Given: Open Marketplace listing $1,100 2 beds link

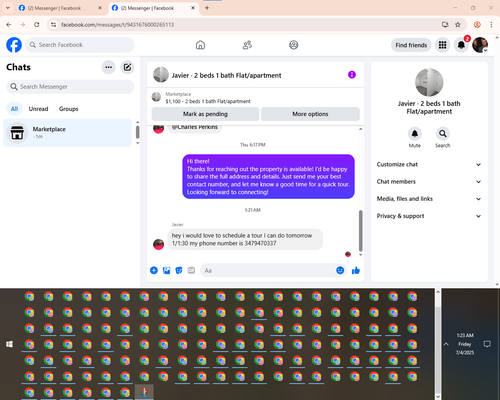Looking at the screenshot, I should pos(208,101).
